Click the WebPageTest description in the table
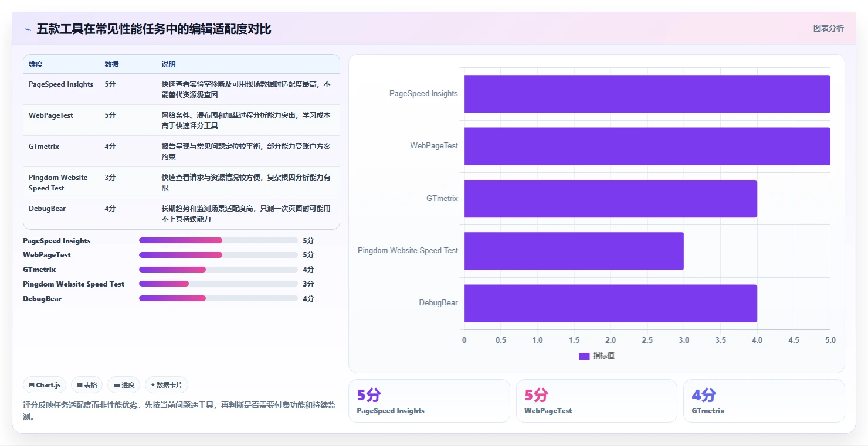Screen dimensions: 868x446 (246, 121)
